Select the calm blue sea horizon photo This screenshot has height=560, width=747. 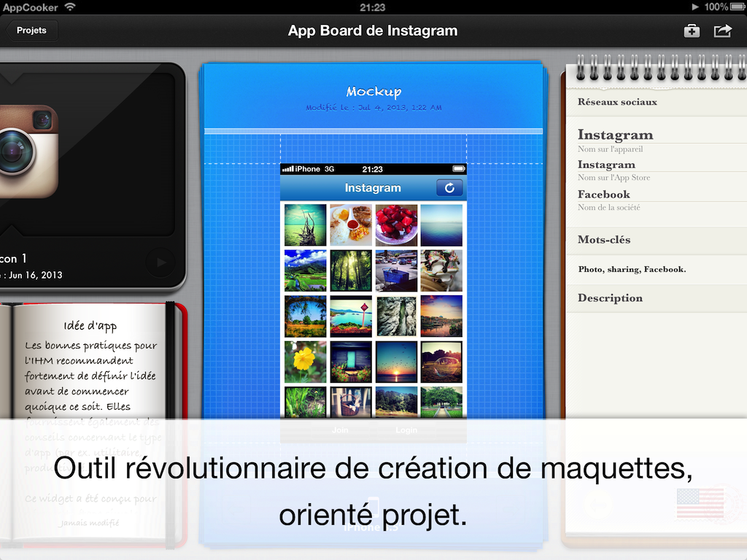coord(441,225)
